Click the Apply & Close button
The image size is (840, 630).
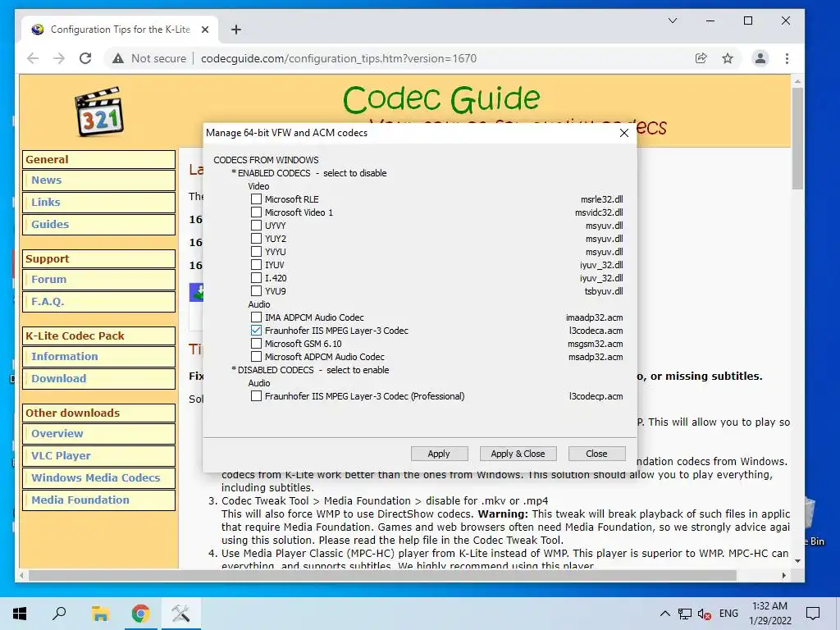point(518,454)
